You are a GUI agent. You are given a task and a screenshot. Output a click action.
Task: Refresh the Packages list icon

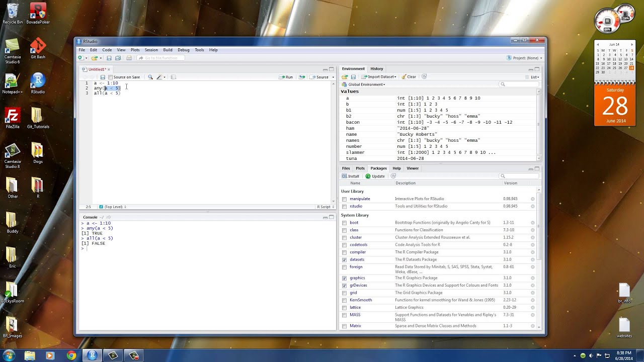tap(393, 176)
